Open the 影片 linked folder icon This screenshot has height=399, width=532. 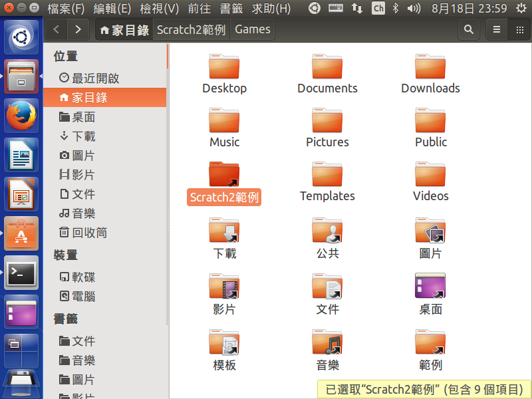pos(224,287)
